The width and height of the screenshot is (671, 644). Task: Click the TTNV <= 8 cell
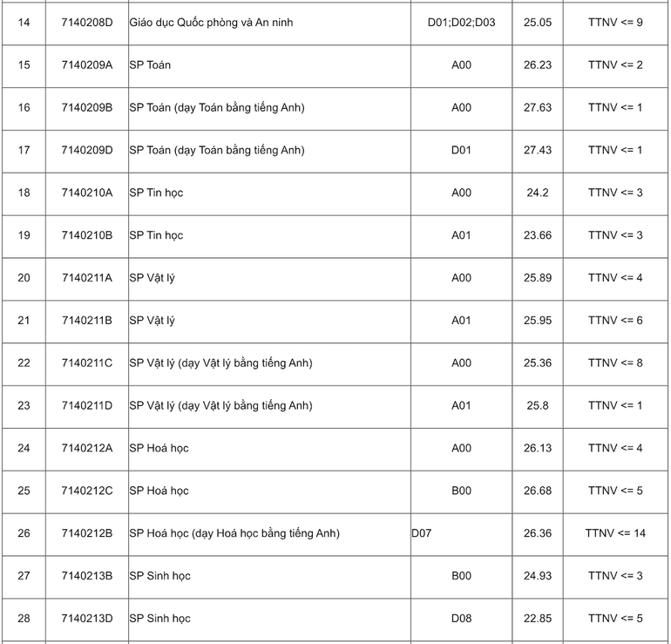pyautogui.click(x=615, y=363)
